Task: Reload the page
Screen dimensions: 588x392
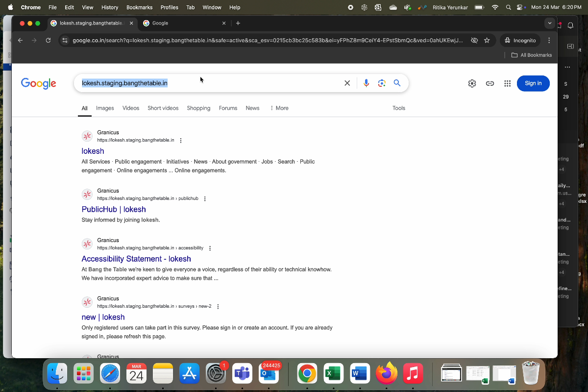Action: pos(48,40)
